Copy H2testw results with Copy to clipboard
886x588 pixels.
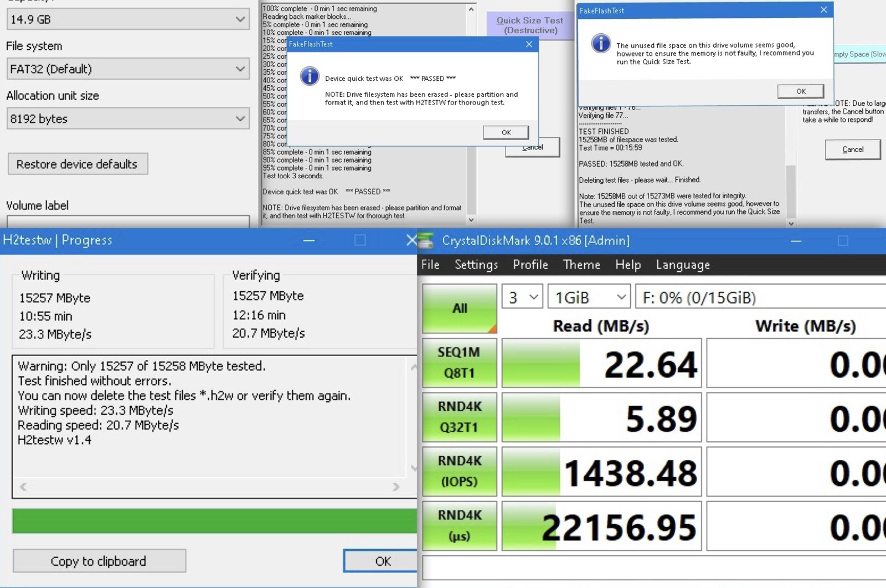coord(99,561)
